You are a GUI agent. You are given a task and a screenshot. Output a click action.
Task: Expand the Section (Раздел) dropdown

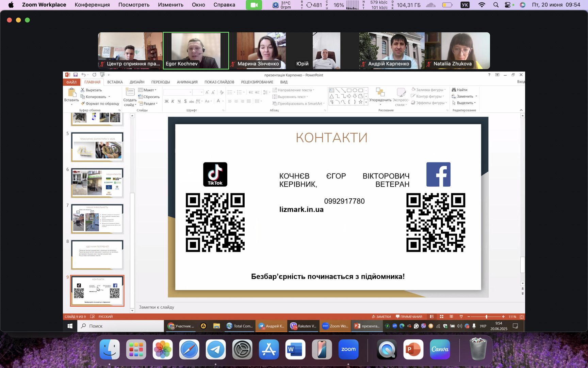[148, 104]
